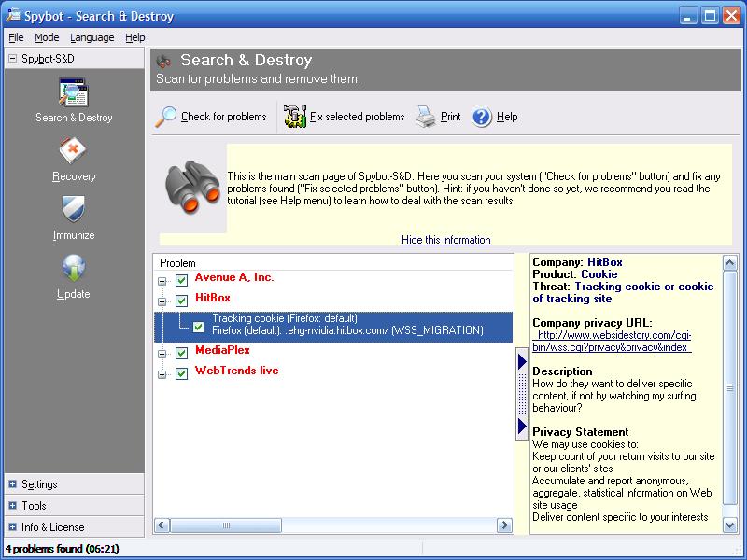
Task: Click the 'Description' heading in details panel
Action: tap(562, 371)
